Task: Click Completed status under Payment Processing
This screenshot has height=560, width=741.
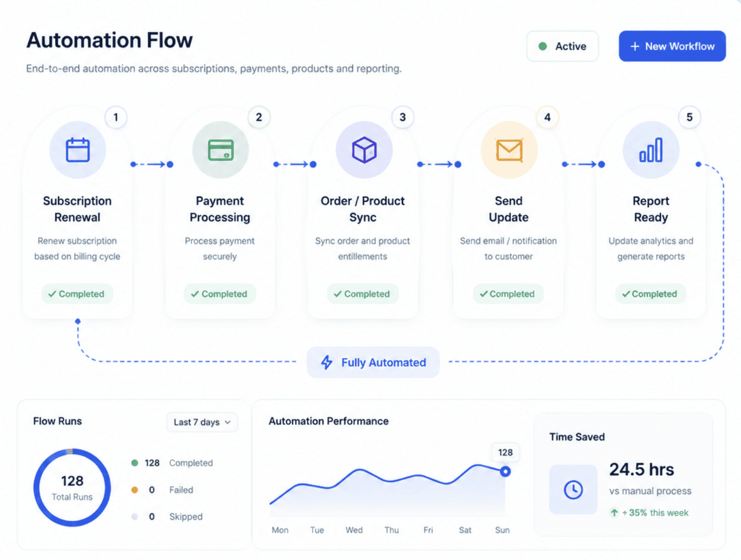Action: click(220, 294)
